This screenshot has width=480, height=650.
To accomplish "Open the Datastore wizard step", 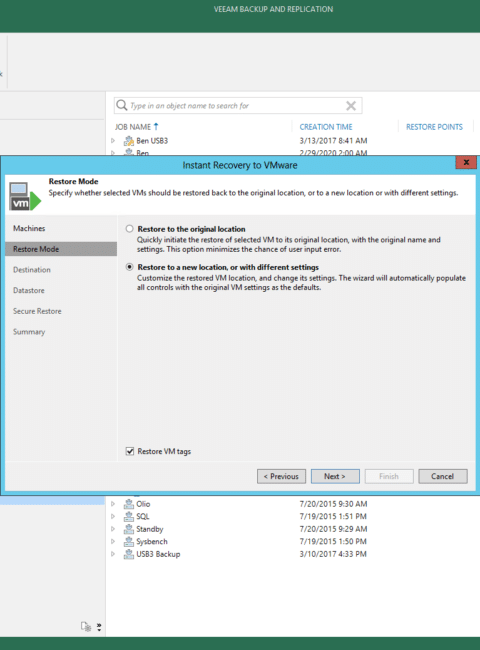I will coord(29,291).
